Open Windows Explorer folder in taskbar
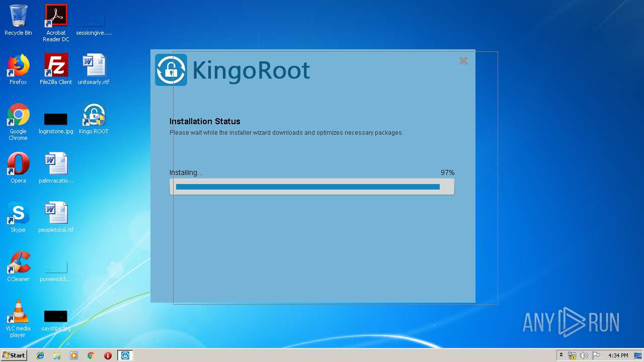The width and height of the screenshot is (644, 362). 57,355
